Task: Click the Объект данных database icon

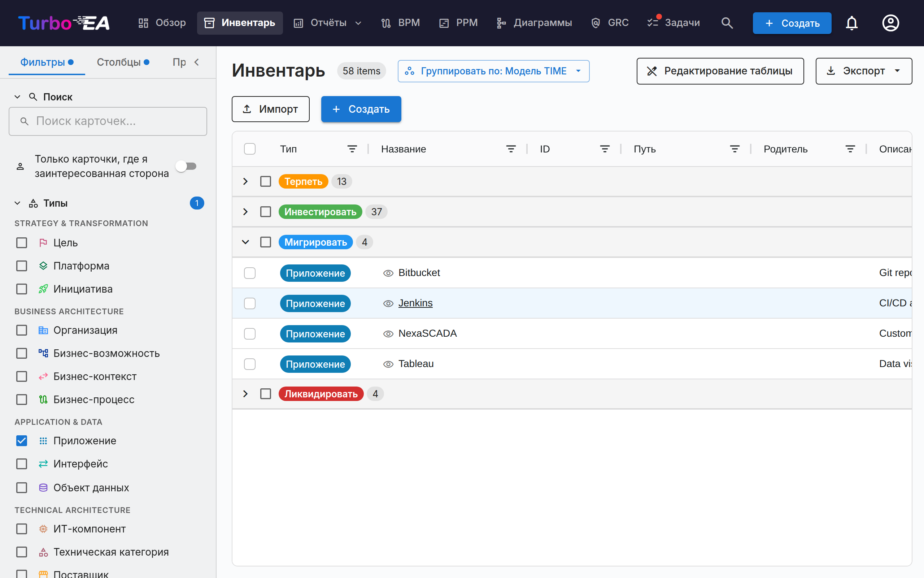Action: [x=43, y=488]
